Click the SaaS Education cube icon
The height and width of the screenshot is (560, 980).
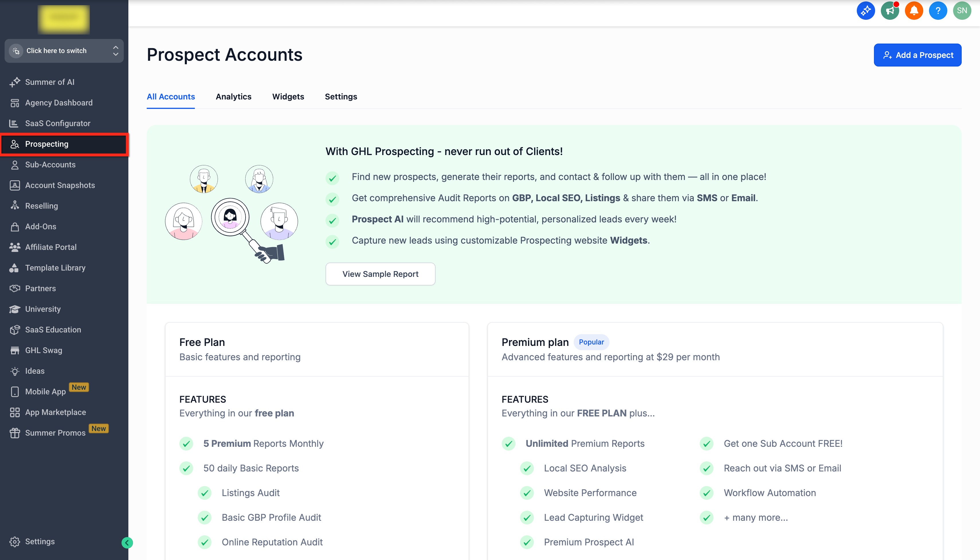(x=15, y=330)
